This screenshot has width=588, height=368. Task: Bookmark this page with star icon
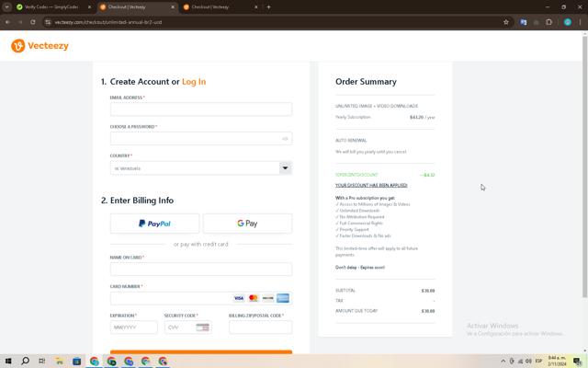506,22
